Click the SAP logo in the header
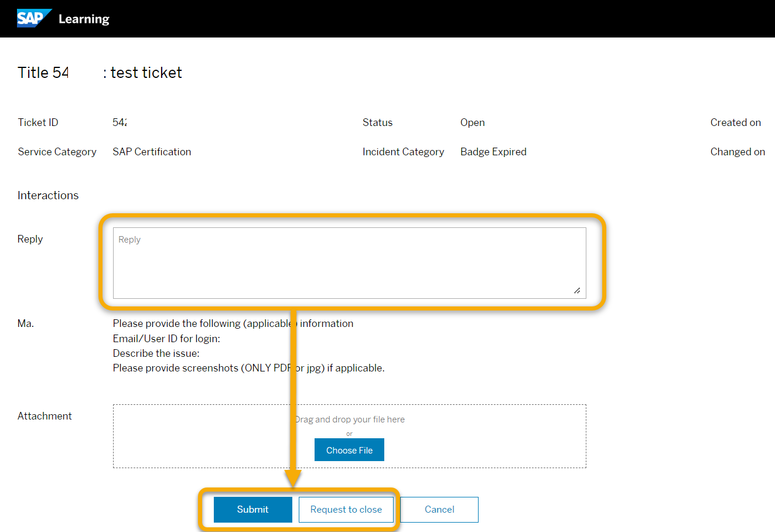Viewport: 775px width, 532px height. click(33, 18)
